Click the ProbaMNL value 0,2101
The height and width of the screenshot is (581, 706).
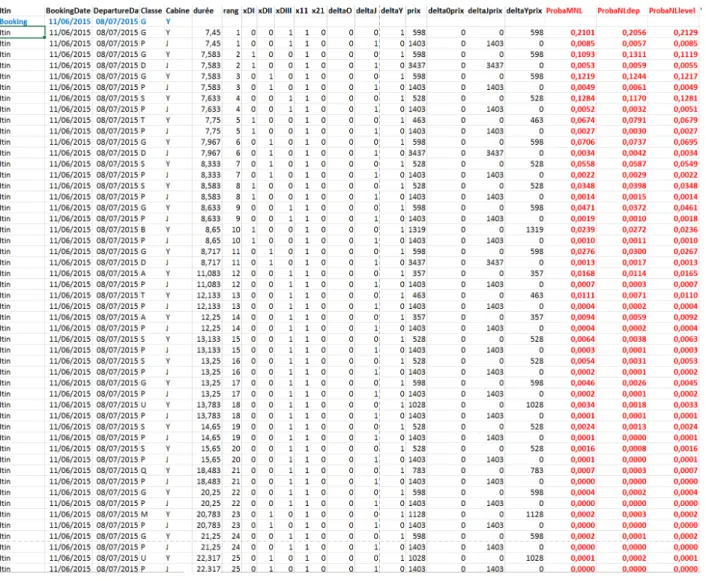pyautogui.click(x=583, y=32)
